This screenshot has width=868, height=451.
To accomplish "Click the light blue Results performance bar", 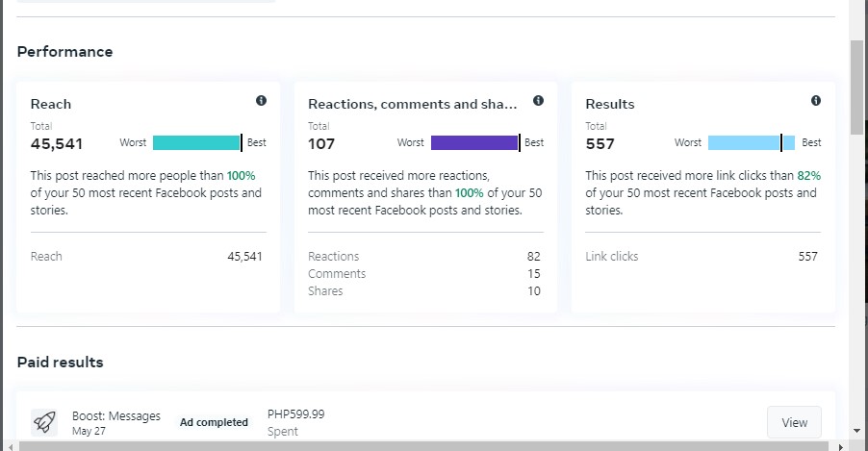I will click(x=752, y=142).
